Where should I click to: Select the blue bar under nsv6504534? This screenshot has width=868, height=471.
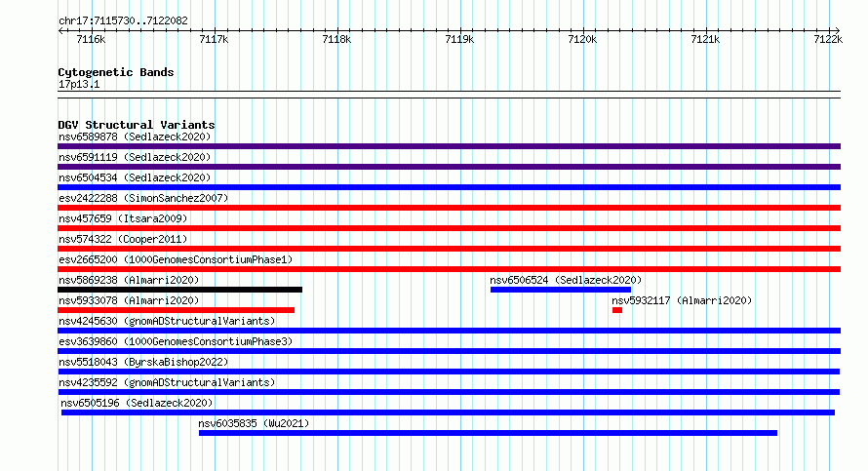point(449,187)
